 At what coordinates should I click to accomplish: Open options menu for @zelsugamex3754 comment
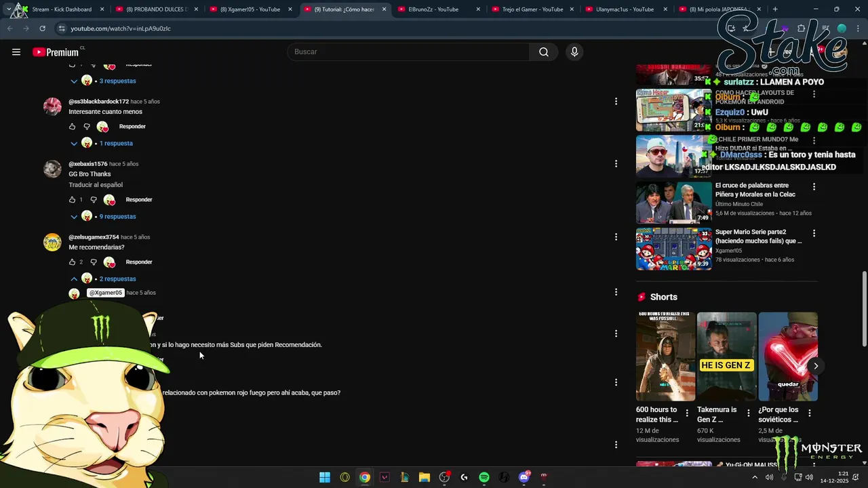pos(616,237)
